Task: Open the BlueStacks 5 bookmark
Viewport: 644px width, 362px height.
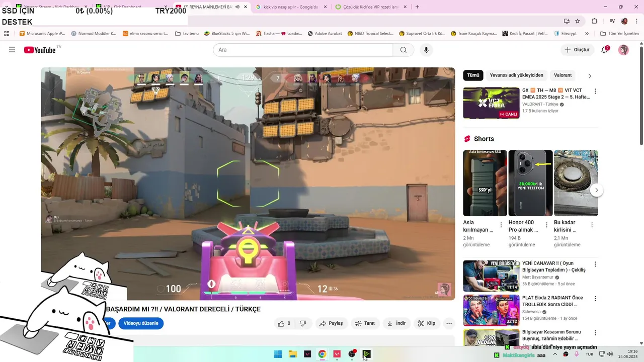Action: [x=227, y=34]
